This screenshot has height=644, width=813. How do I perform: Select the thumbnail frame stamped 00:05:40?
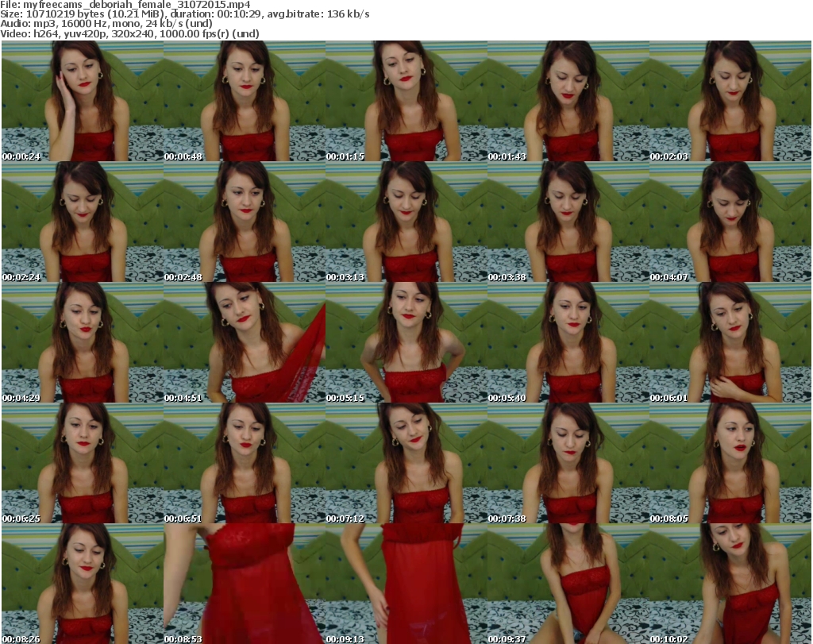click(568, 342)
